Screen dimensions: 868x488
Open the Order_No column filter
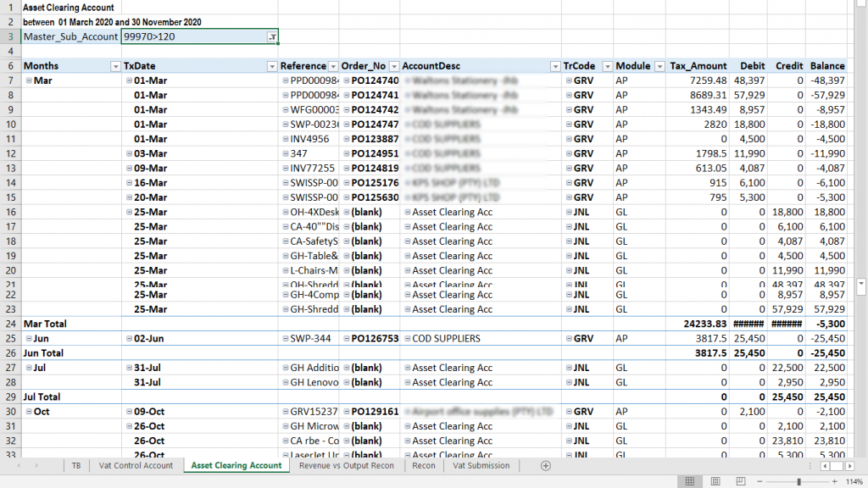(393, 66)
